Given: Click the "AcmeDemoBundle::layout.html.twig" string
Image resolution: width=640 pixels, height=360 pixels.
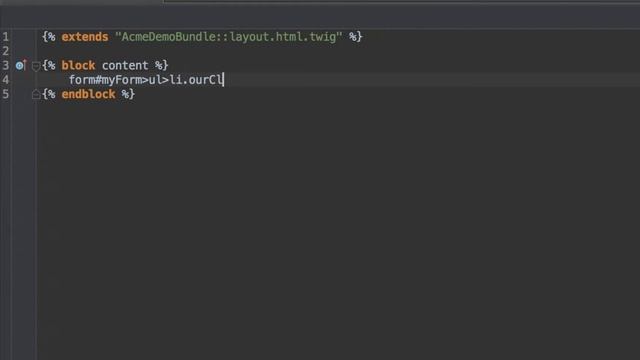Looking at the screenshot, I should (x=229, y=37).
